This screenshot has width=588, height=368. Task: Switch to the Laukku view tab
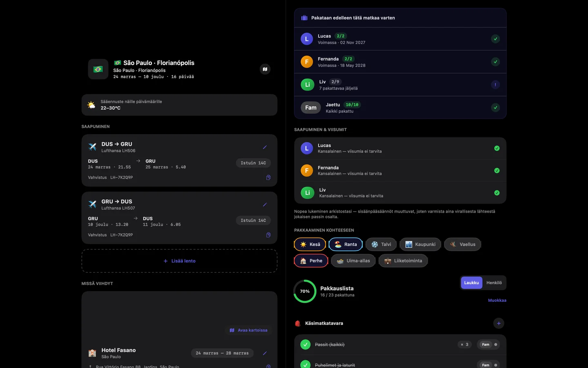click(x=472, y=283)
